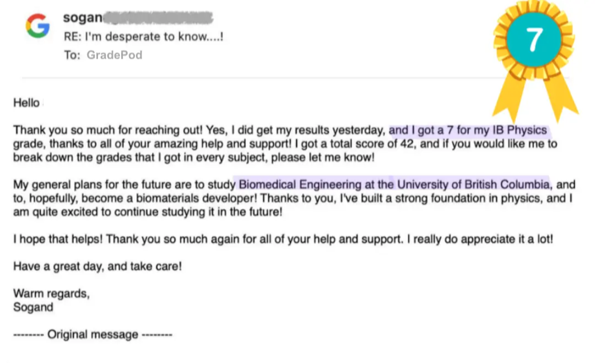
Task: Select the sender name "sogan"
Action: pos(83,18)
